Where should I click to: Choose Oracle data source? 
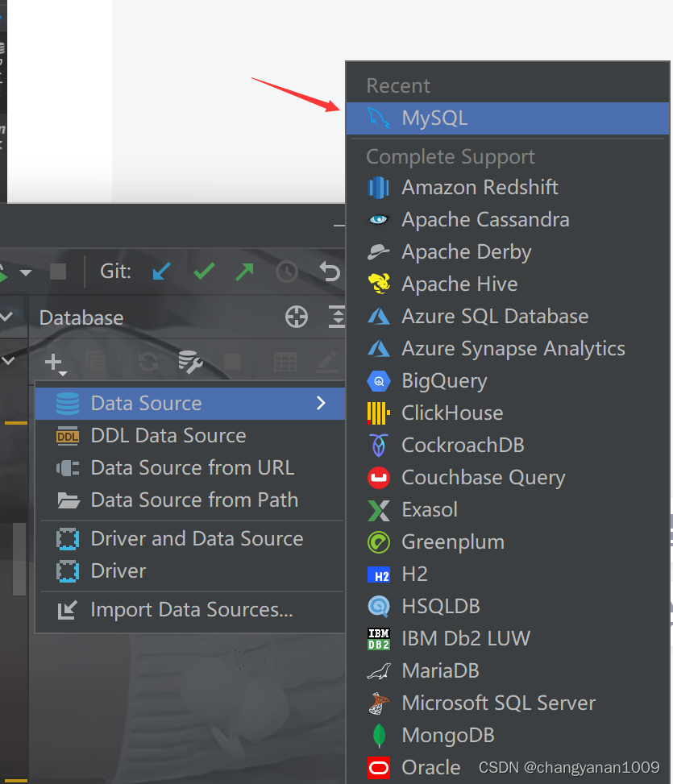click(508, 768)
